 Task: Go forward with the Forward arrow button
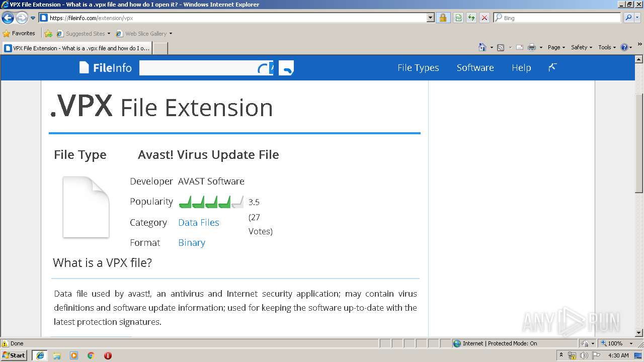click(x=22, y=18)
